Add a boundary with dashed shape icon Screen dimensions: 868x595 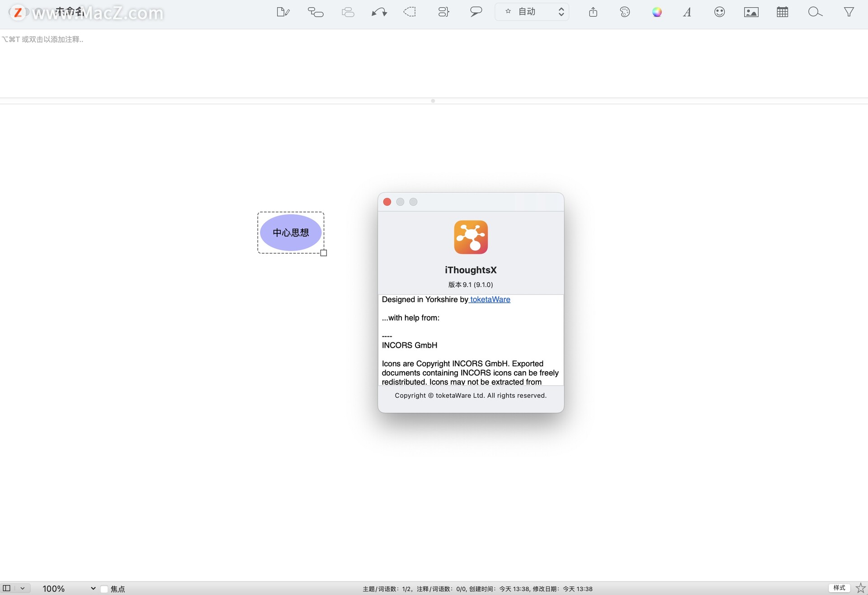[x=410, y=12]
